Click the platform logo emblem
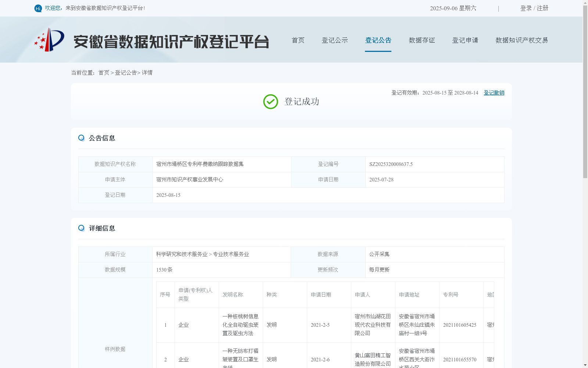Viewport: 588px width, 368px height. click(x=49, y=40)
